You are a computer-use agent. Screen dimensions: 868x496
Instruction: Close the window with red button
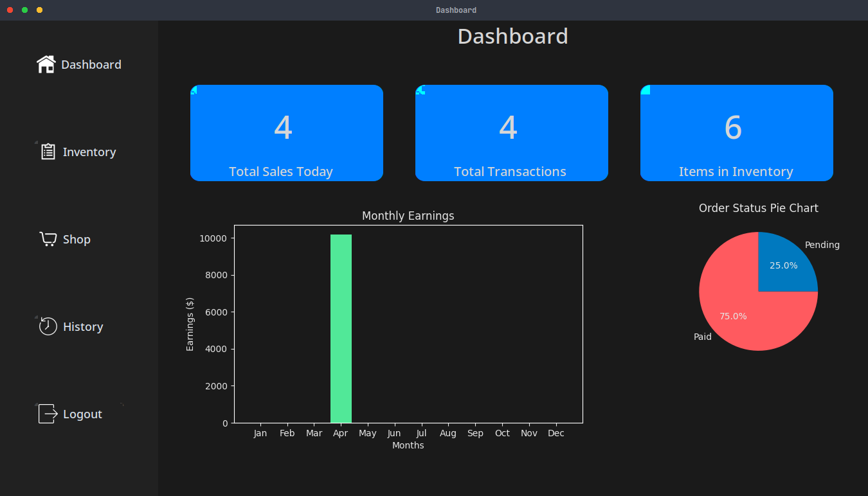click(x=10, y=10)
